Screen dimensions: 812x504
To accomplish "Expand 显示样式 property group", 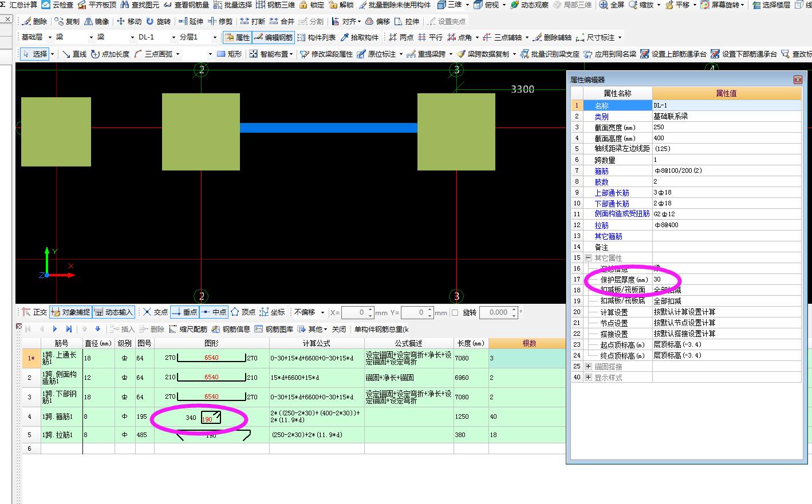I will pyautogui.click(x=588, y=378).
